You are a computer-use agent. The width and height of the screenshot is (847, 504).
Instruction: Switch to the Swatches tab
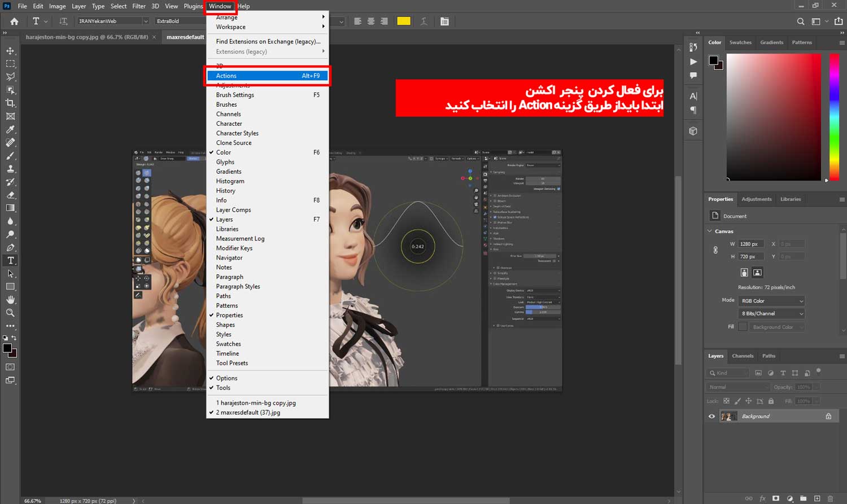(x=740, y=42)
